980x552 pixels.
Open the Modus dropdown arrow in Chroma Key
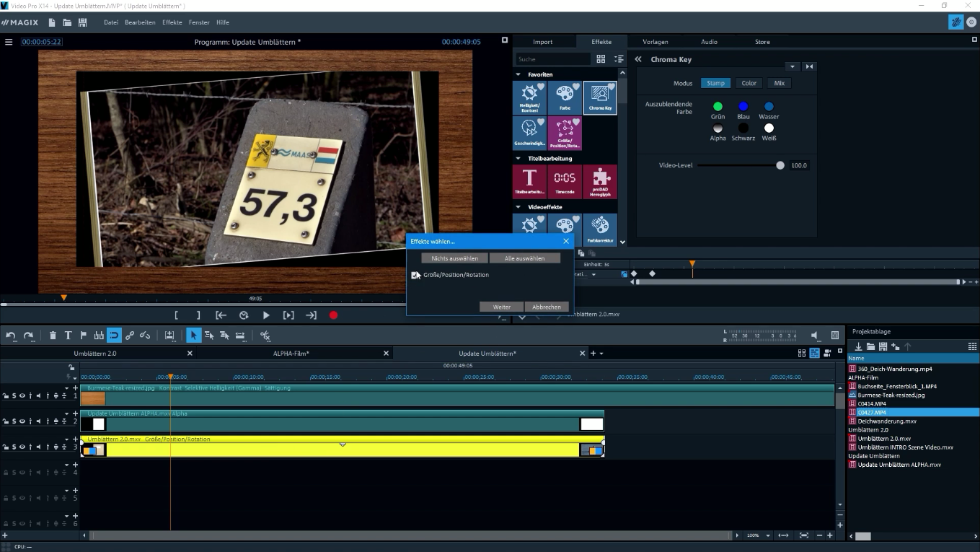pos(793,66)
